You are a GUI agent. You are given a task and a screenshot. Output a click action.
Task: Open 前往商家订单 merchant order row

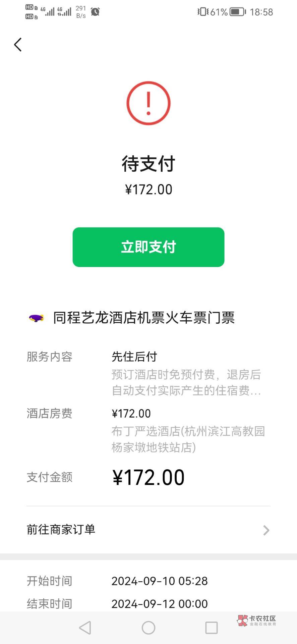pyautogui.click(x=148, y=530)
